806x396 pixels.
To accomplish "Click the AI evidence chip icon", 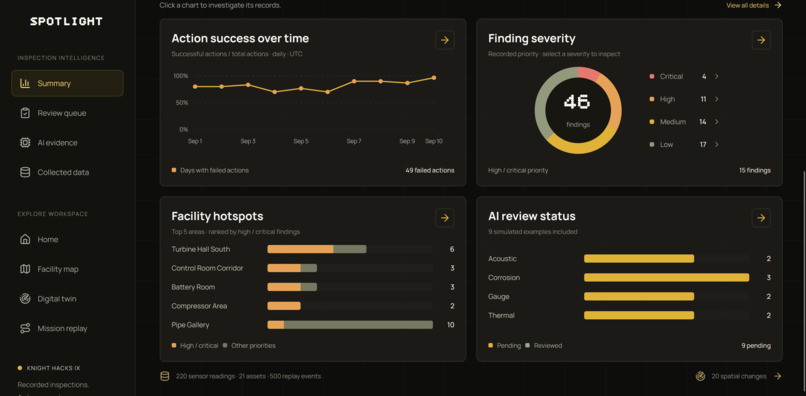I will coord(25,142).
